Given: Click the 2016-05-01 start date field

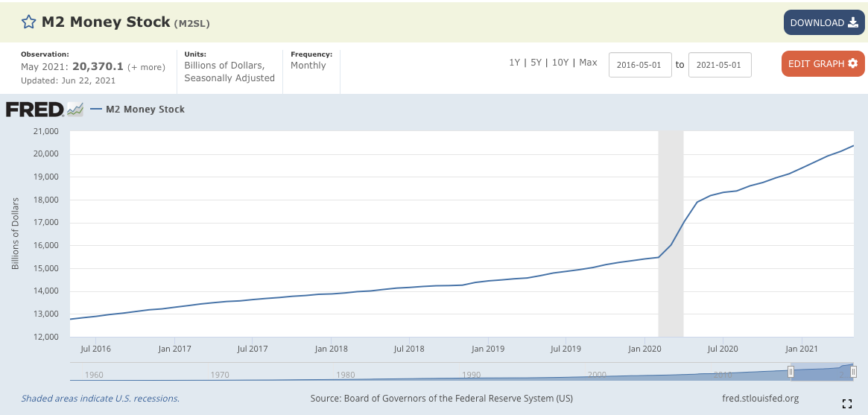Looking at the screenshot, I should [640, 65].
